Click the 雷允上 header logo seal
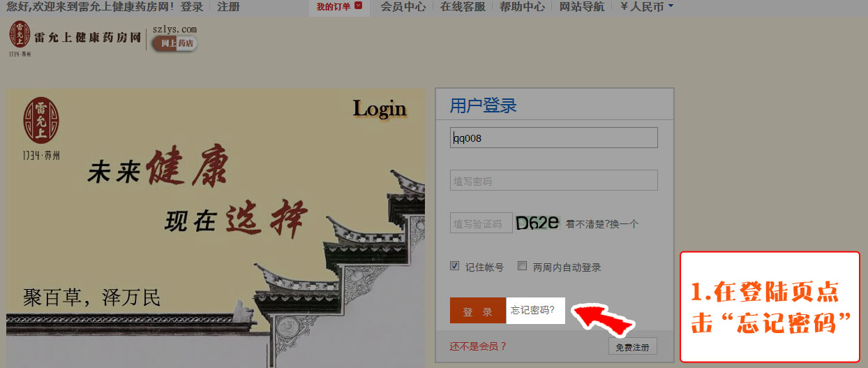 pyautogui.click(x=20, y=35)
